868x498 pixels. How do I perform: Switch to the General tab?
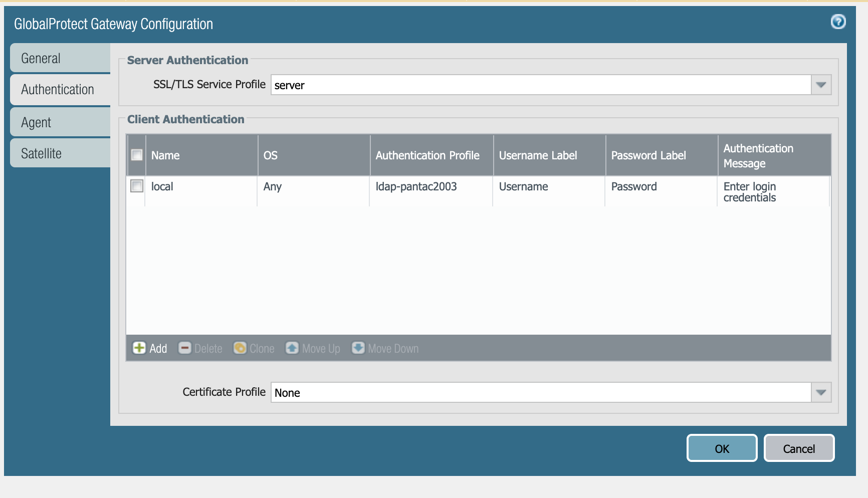(x=60, y=58)
